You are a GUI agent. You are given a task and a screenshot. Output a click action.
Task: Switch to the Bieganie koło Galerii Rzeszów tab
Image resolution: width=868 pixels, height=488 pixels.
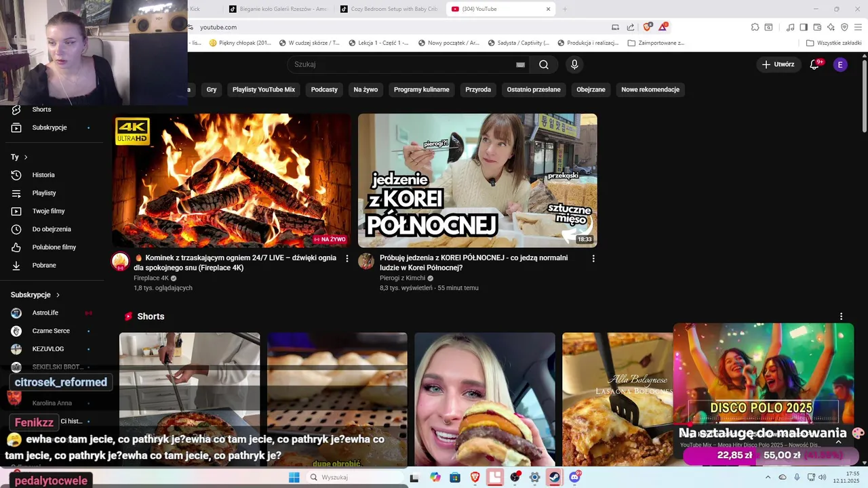(278, 9)
